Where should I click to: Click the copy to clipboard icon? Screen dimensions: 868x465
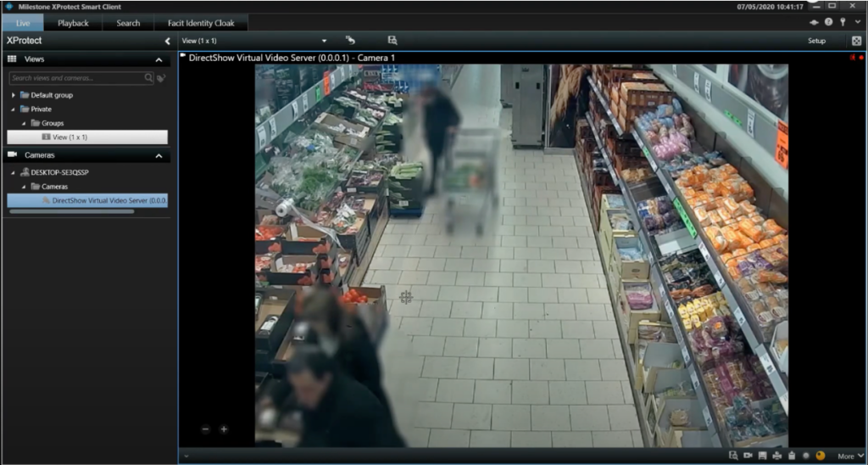(792, 456)
